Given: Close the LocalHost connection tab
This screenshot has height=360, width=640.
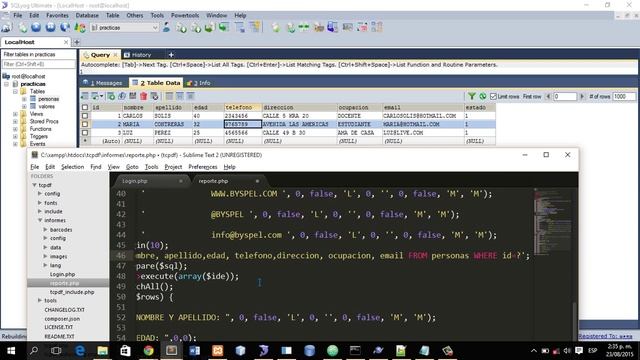Looking at the screenshot, I should [x=66, y=42].
